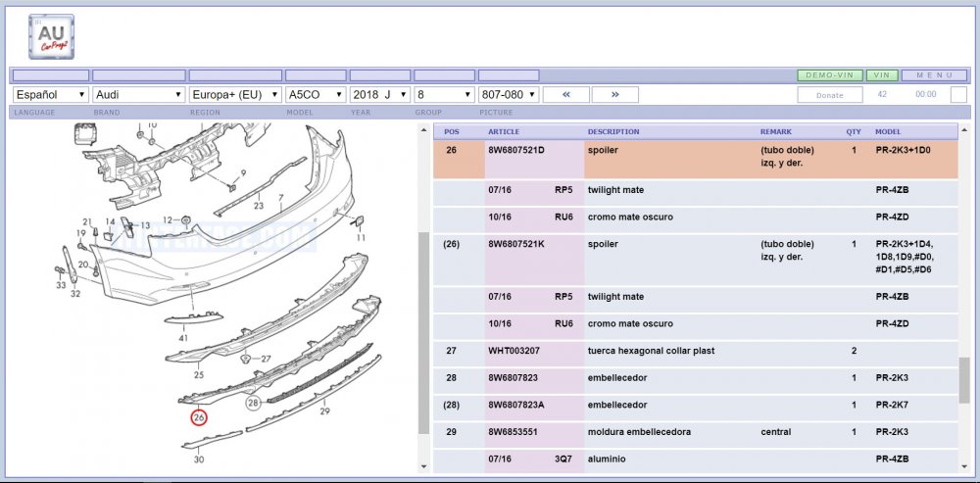
Task: Click part number 11 in the diagram
Action: 362,237
